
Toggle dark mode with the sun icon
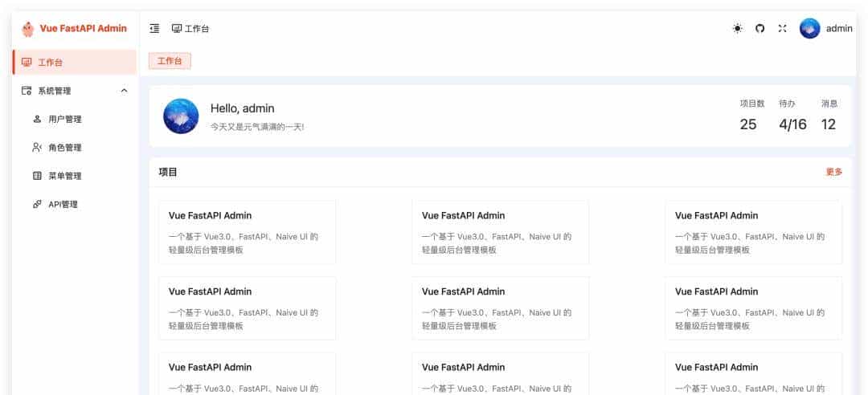click(737, 29)
